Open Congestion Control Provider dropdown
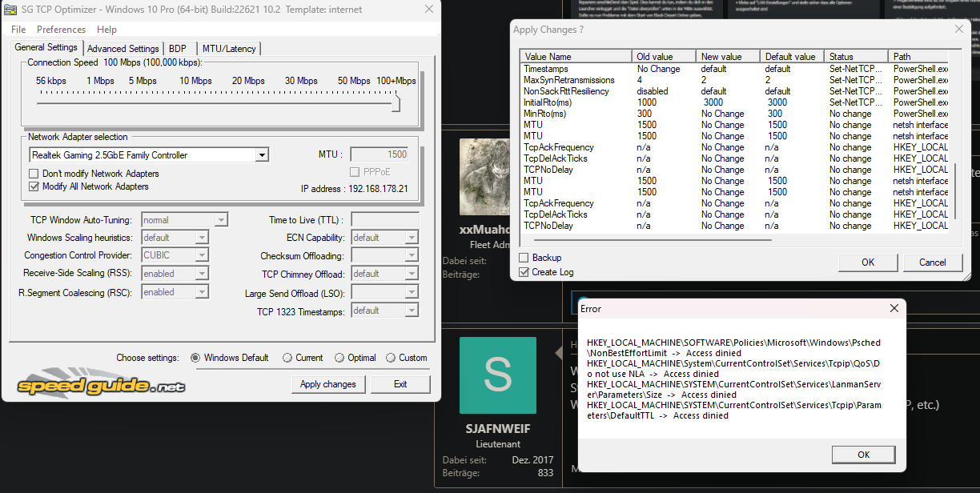Screen dimensions: 980x493 [175, 255]
